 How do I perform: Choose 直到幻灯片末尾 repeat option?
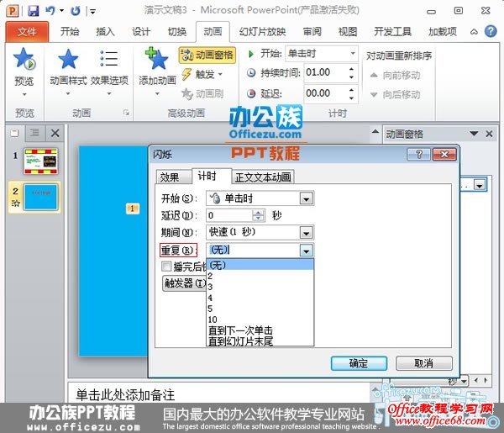(260, 341)
